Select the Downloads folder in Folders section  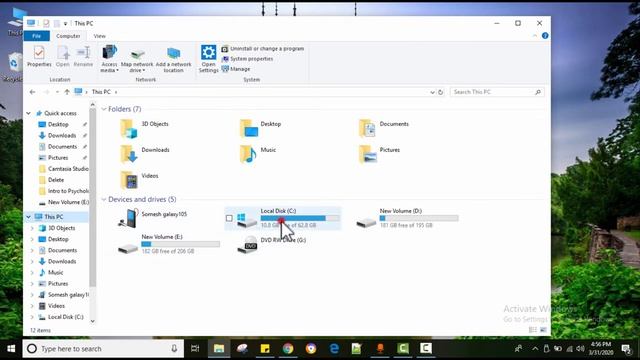click(x=145, y=154)
